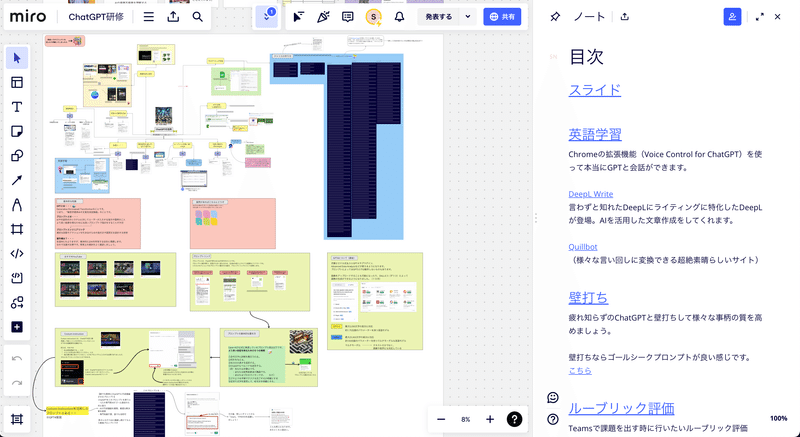Expand the 発表する dropdown arrow
800x437 pixels.
point(468,17)
